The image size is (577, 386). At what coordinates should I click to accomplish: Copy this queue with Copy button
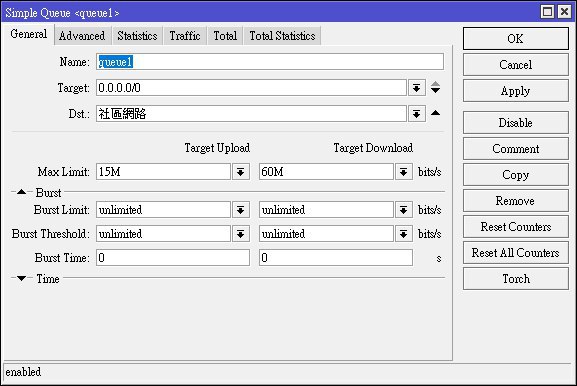(516, 175)
